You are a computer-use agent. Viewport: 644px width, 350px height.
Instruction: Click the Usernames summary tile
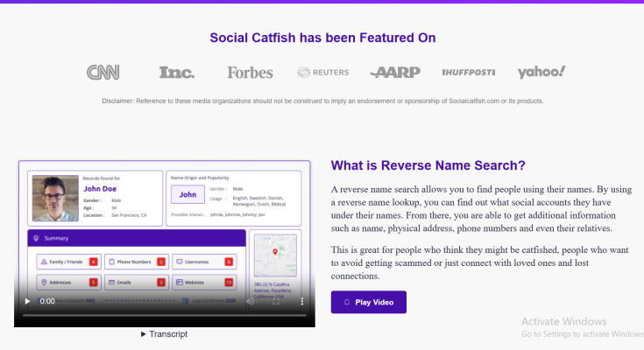[x=204, y=262]
